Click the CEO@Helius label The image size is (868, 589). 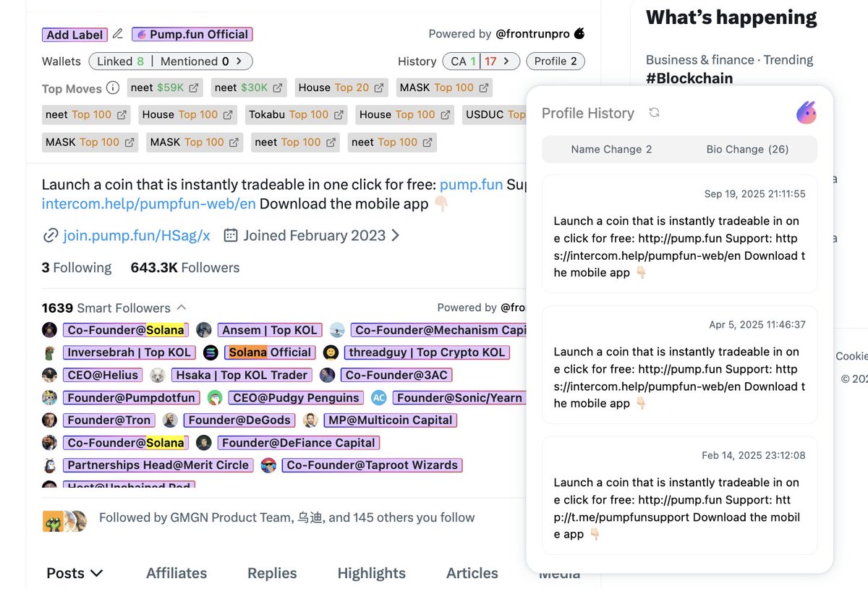pyautogui.click(x=103, y=375)
